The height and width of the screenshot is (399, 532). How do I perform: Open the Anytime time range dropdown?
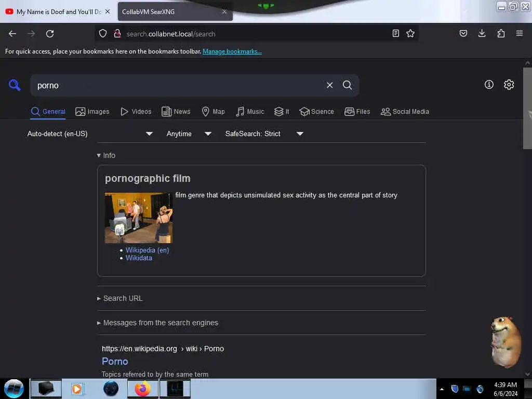click(189, 134)
